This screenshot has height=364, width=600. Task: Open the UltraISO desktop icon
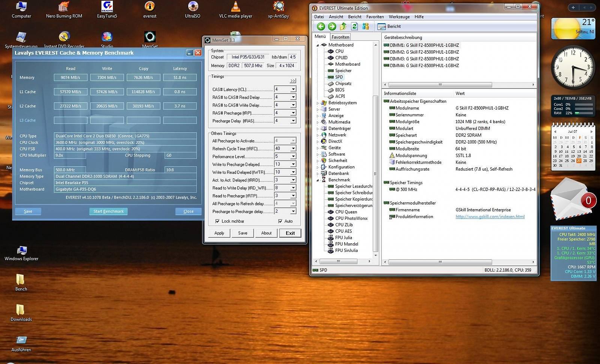click(192, 10)
